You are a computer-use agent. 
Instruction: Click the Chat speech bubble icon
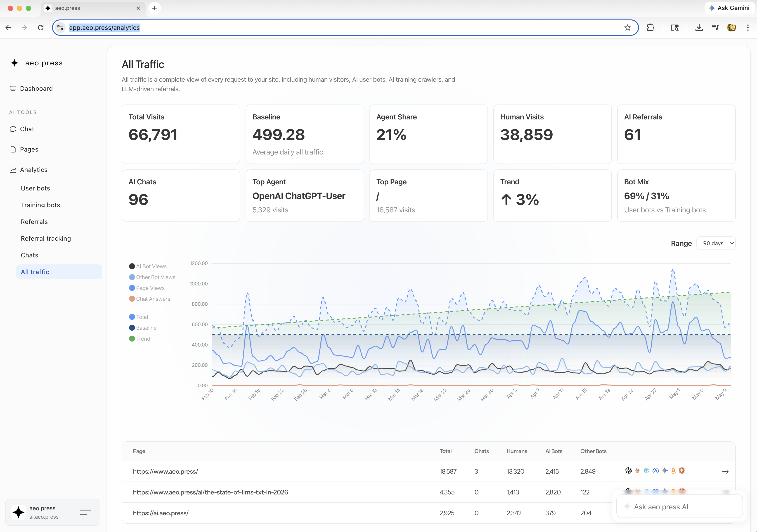(x=13, y=129)
